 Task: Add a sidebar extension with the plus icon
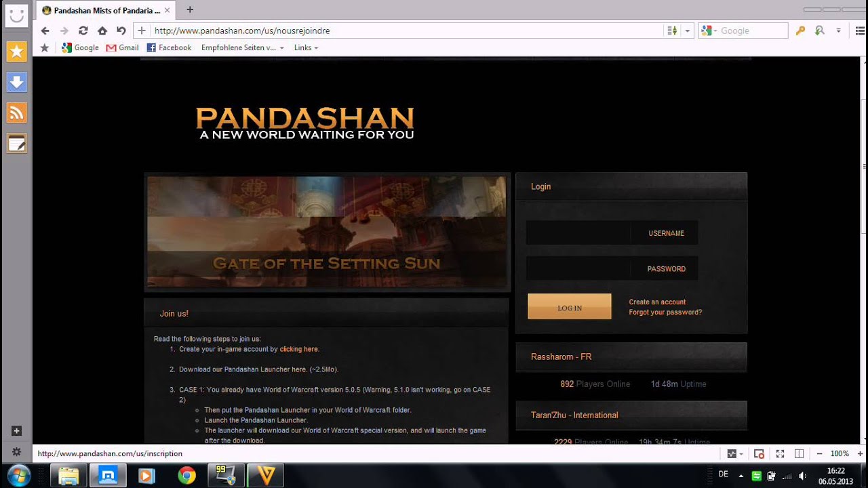(16, 431)
